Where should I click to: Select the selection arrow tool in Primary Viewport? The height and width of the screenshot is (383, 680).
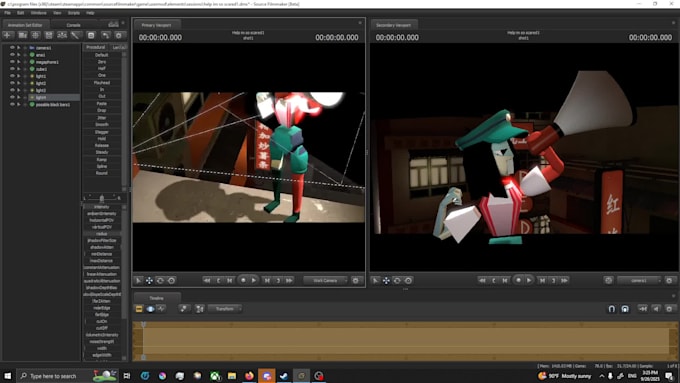[138, 281]
